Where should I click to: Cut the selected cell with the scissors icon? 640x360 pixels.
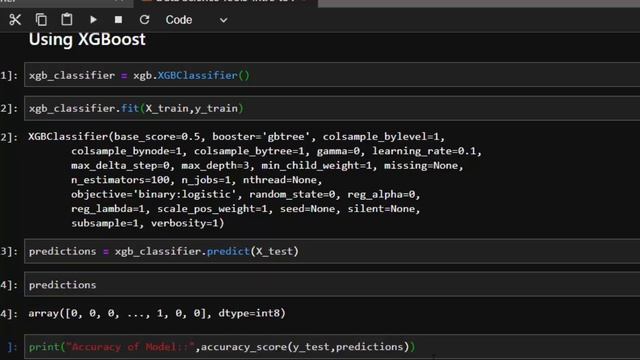[15, 20]
